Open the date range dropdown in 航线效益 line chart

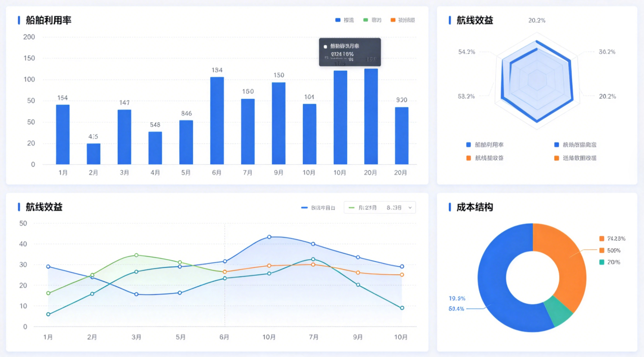point(379,208)
